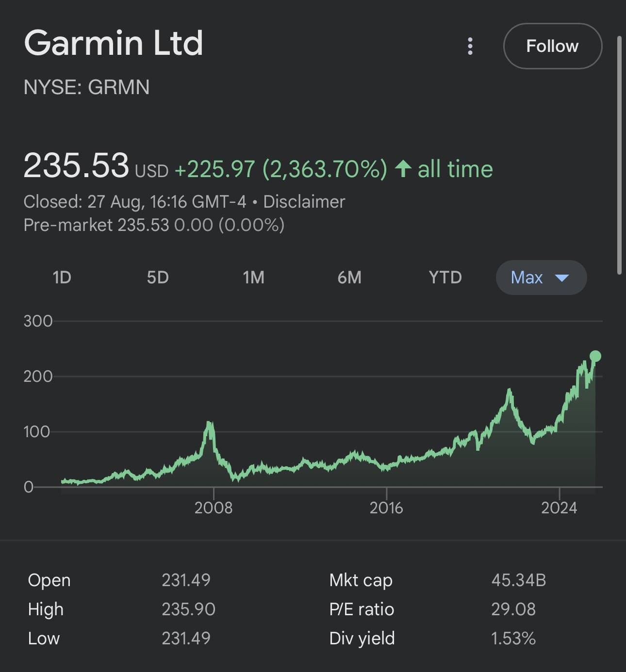The width and height of the screenshot is (626, 672).
Task: Click the green up arrow beside all time
Action: (x=403, y=169)
